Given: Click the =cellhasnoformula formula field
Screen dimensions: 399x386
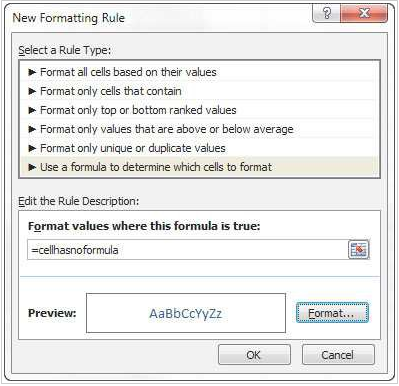Looking at the screenshot, I should pyautogui.click(x=188, y=250).
